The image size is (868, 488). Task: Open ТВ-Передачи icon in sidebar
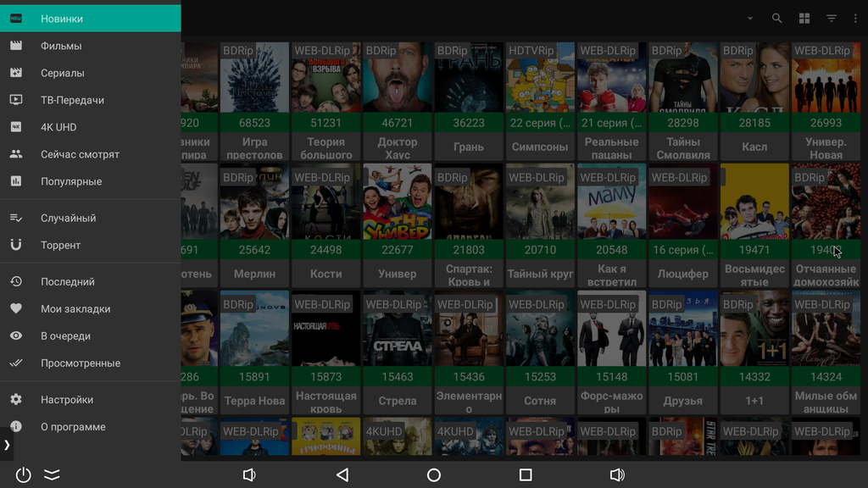(x=16, y=100)
